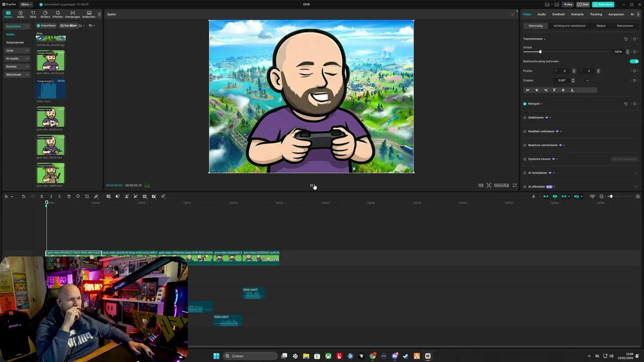This screenshot has width=644, height=362.
Task: Collapse the Transformeren section
Action: 544,39
